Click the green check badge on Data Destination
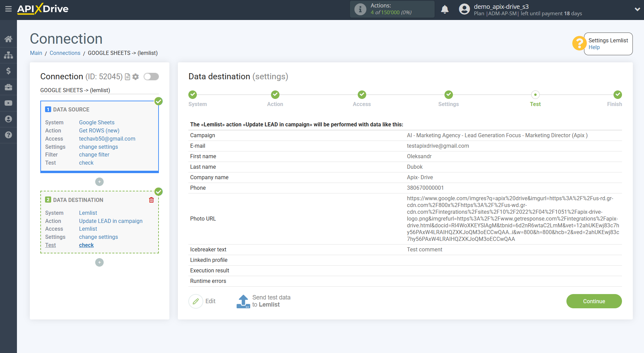The image size is (644, 353). pyautogui.click(x=159, y=191)
